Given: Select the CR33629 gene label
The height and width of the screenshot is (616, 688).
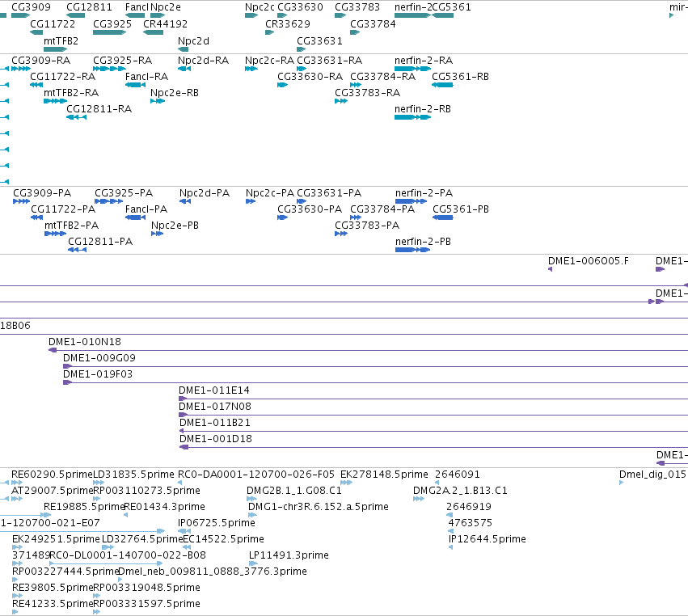Looking at the screenshot, I should [x=287, y=23].
